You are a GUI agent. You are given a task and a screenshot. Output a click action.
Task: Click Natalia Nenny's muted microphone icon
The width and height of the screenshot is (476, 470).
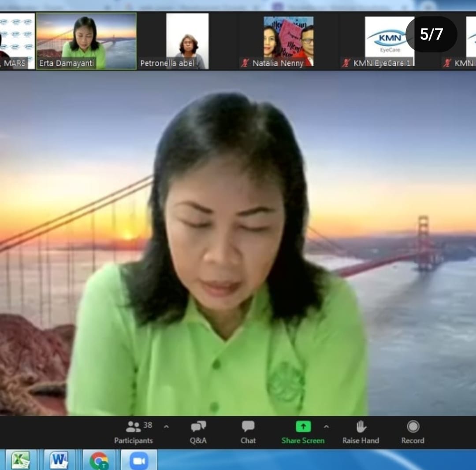[x=245, y=63]
